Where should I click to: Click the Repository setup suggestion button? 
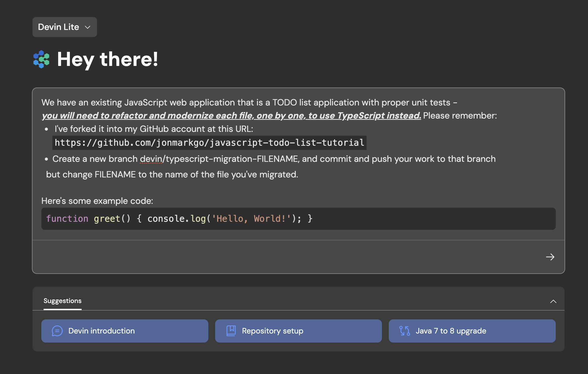298,331
